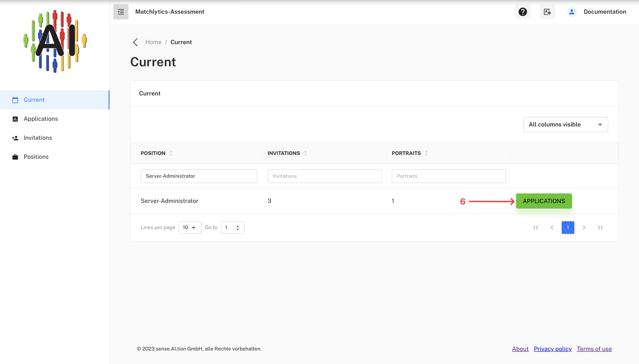639x364 pixels.
Task: Go to the next page arrow
Action: [x=584, y=228]
